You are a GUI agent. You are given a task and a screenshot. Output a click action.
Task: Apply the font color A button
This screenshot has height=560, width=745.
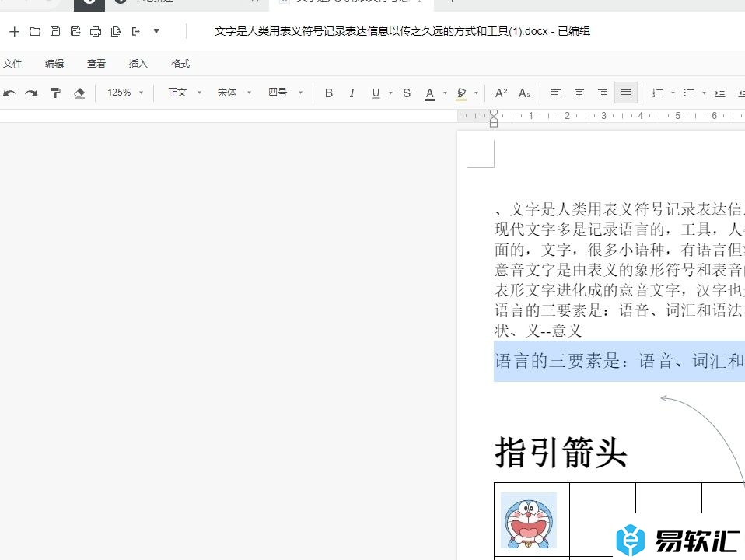tap(430, 93)
